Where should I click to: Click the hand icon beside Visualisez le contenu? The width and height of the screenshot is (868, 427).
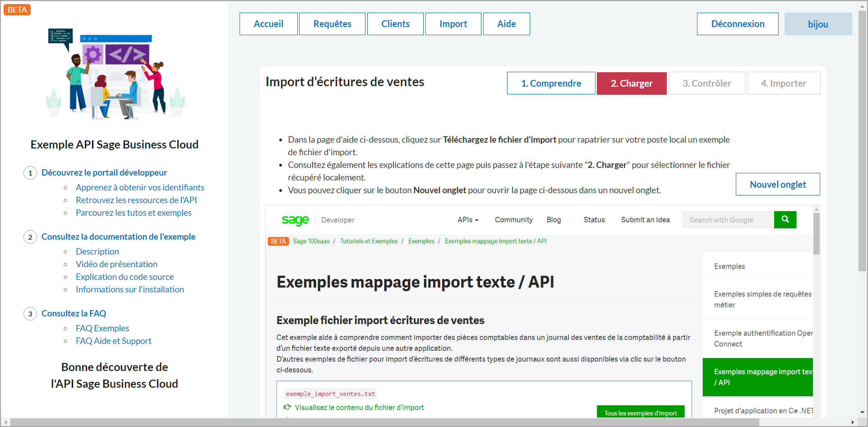(287, 407)
